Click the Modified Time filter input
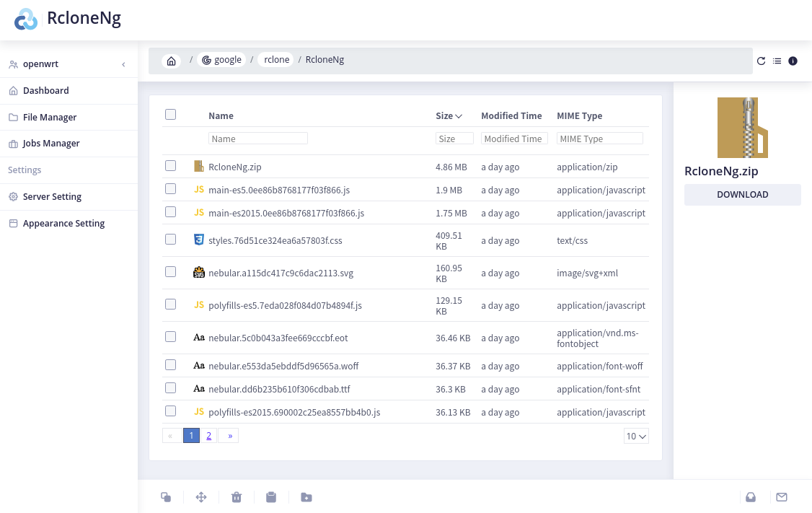This screenshot has height=513, width=812. point(514,139)
